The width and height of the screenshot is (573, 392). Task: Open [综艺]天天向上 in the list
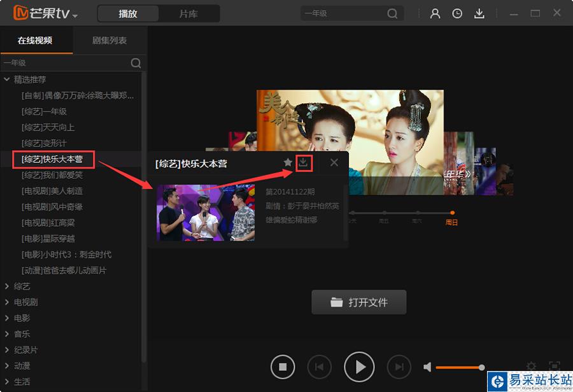coord(48,127)
